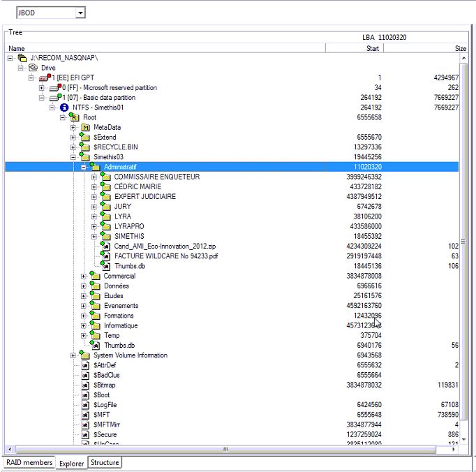Click the JURY folder icon
The width and height of the screenshot is (476, 472).
[105, 206]
